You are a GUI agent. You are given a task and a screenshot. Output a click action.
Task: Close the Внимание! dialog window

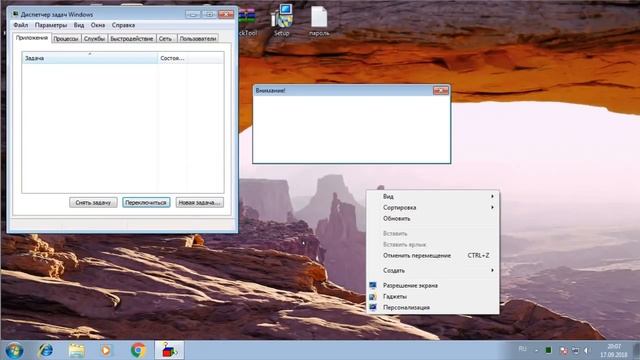pos(441,90)
